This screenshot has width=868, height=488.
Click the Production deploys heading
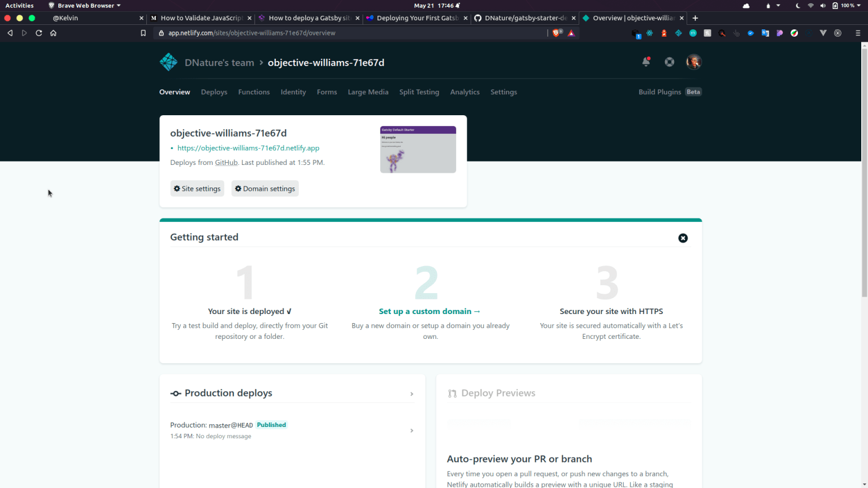point(228,393)
